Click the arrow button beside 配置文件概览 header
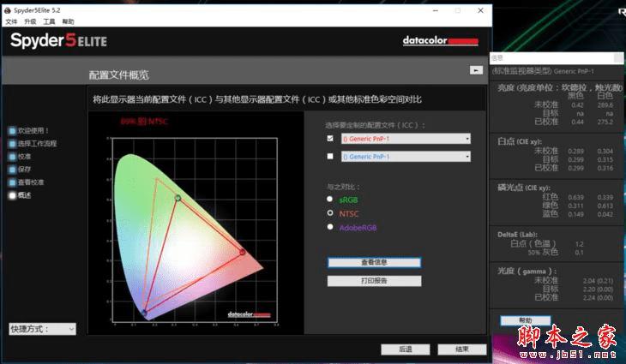 pos(476,70)
